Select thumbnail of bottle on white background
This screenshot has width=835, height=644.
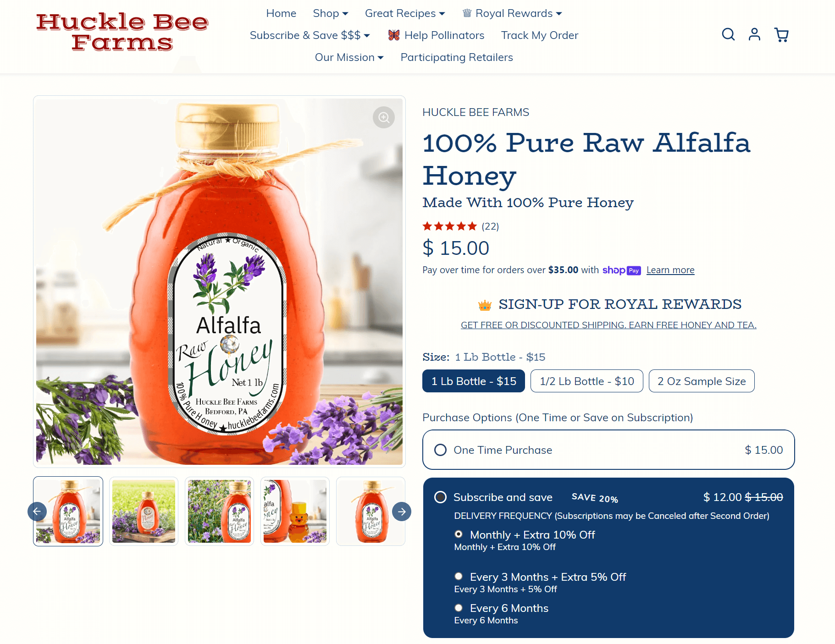[370, 512]
